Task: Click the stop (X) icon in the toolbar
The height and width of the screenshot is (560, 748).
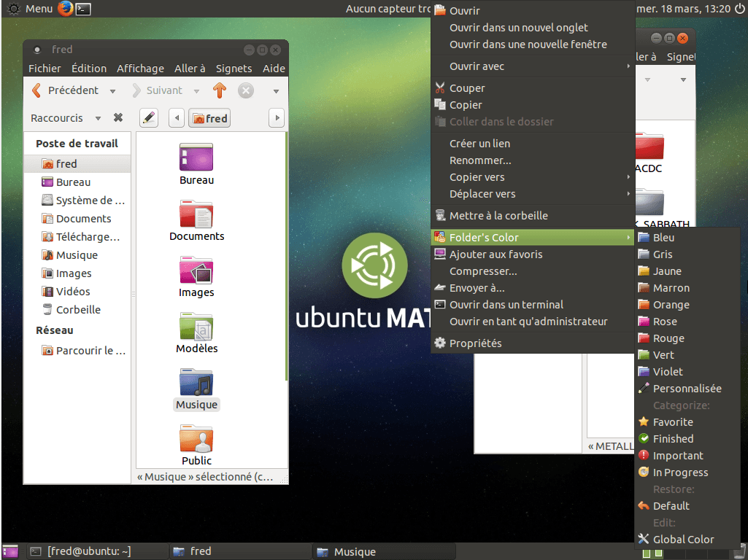Action: 245,90
